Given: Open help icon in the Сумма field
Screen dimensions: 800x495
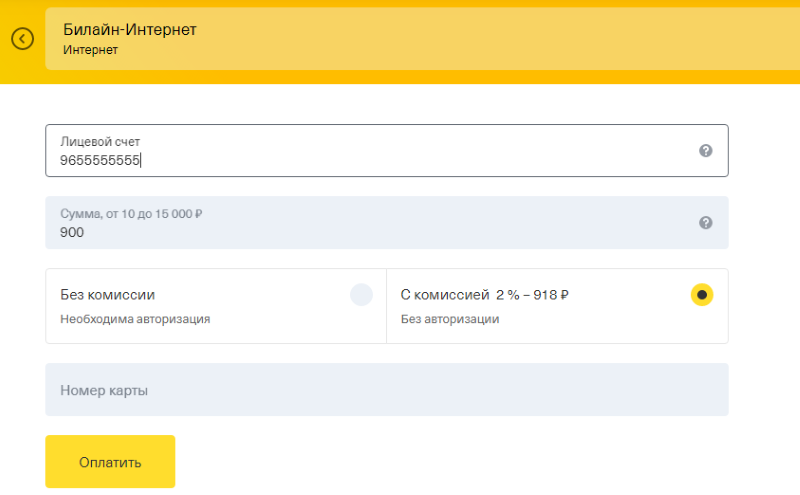Looking at the screenshot, I should (x=706, y=222).
